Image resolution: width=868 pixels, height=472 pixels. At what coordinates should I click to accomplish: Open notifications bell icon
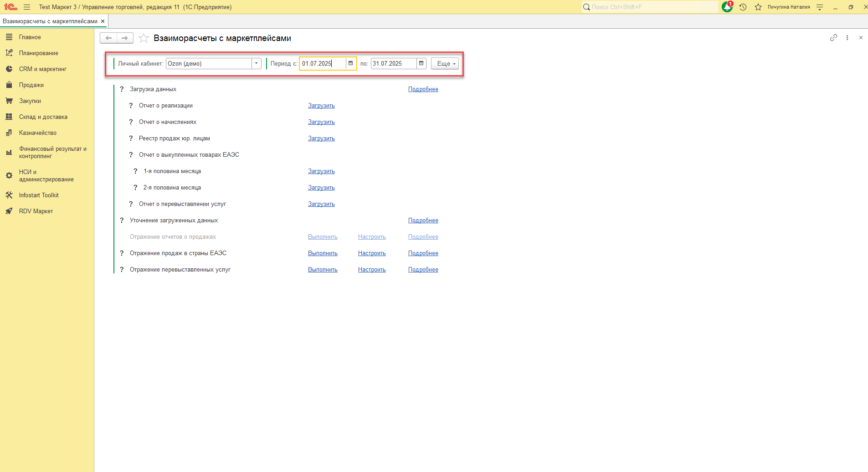click(x=727, y=7)
